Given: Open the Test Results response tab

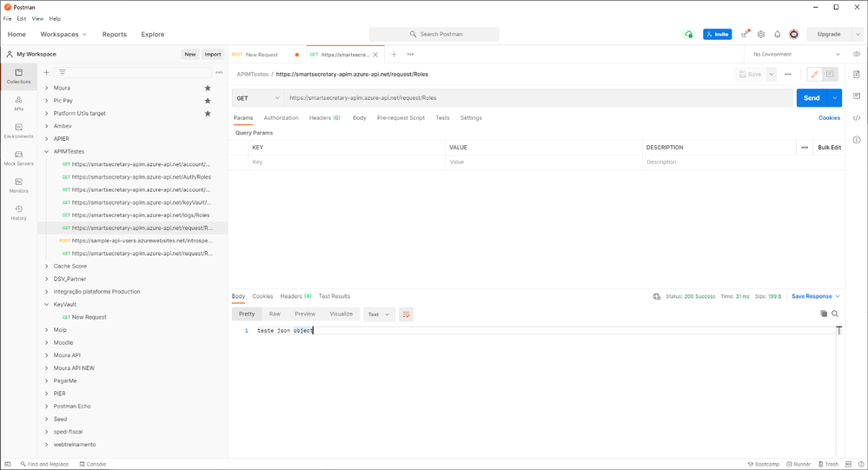Looking at the screenshot, I should pyautogui.click(x=335, y=296).
